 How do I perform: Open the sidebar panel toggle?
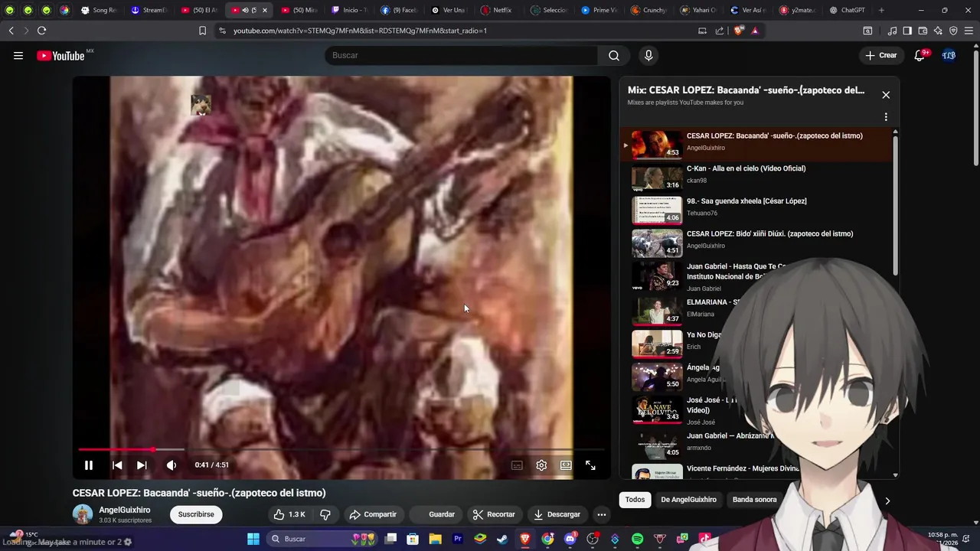click(907, 31)
